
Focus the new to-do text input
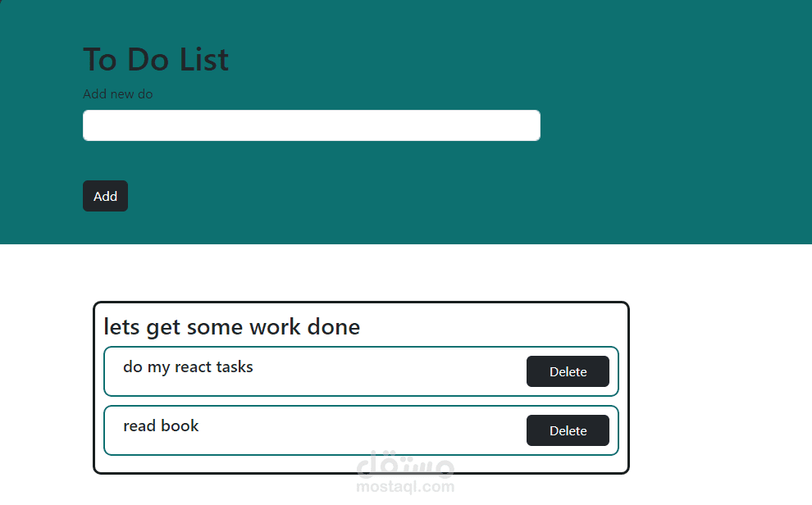pyautogui.click(x=311, y=125)
